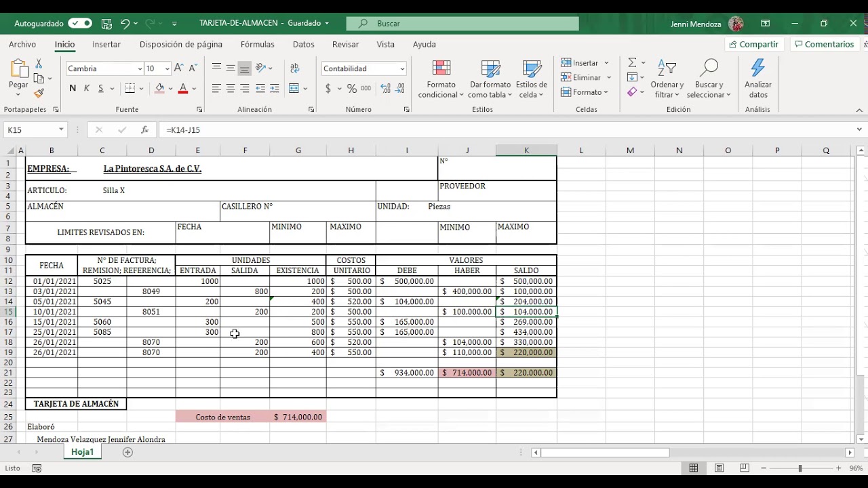Viewport: 868px width, 488px height.
Task: Open the Archivo menu
Action: tap(22, 44)
